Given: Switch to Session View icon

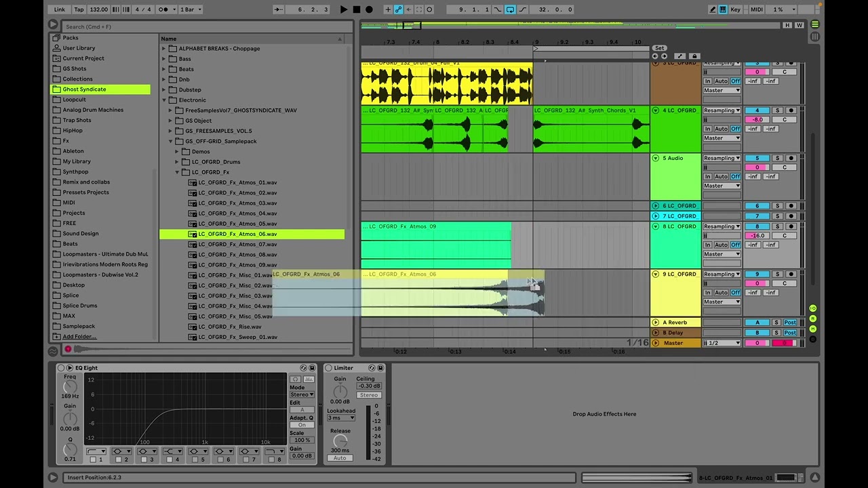Looking at the screenshot, I should pos(815,36).
